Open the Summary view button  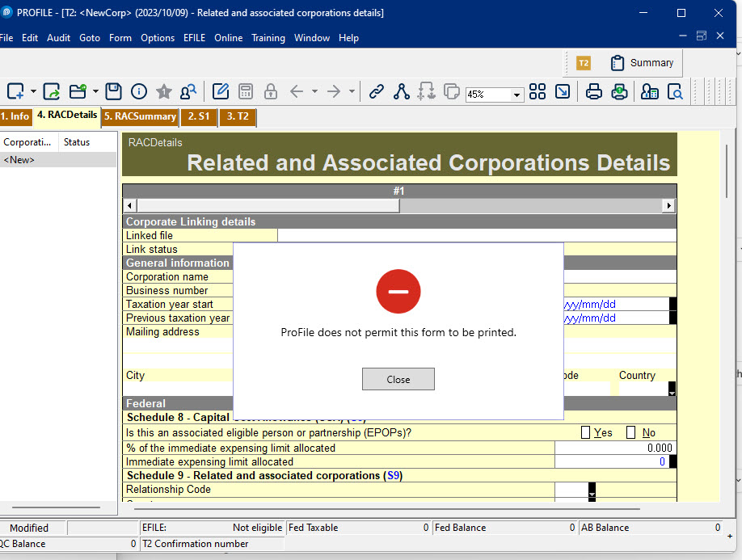[642, 63]
